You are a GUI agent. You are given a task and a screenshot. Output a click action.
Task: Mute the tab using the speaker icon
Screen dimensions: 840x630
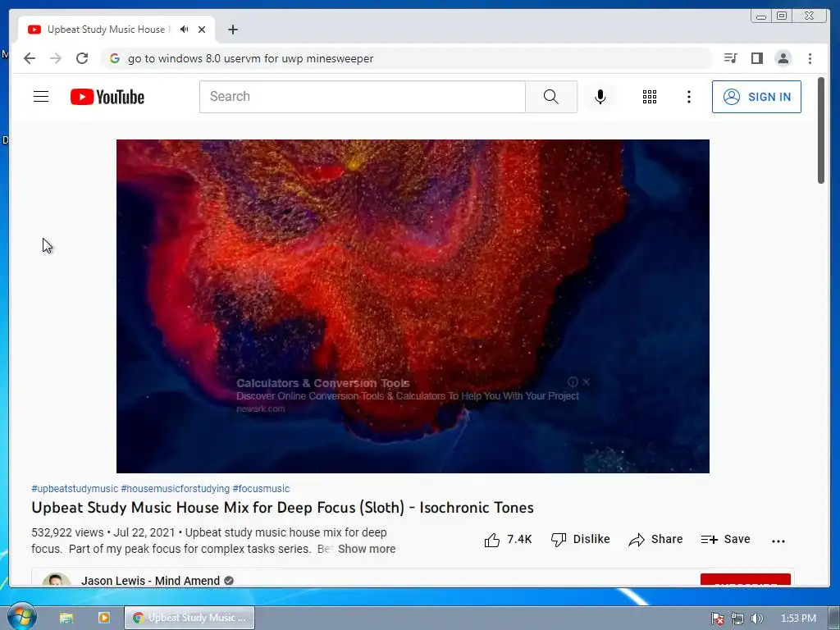(185, 30)
